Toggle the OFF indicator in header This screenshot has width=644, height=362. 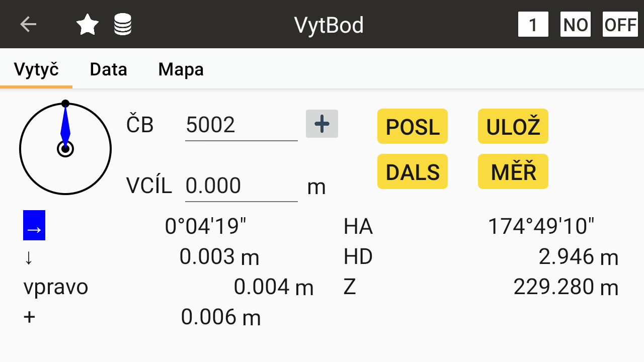[620, 24]
